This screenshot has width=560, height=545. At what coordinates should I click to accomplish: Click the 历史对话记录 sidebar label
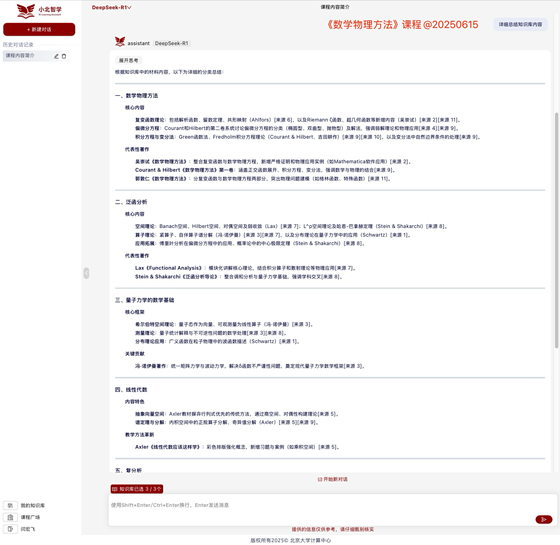18,45
